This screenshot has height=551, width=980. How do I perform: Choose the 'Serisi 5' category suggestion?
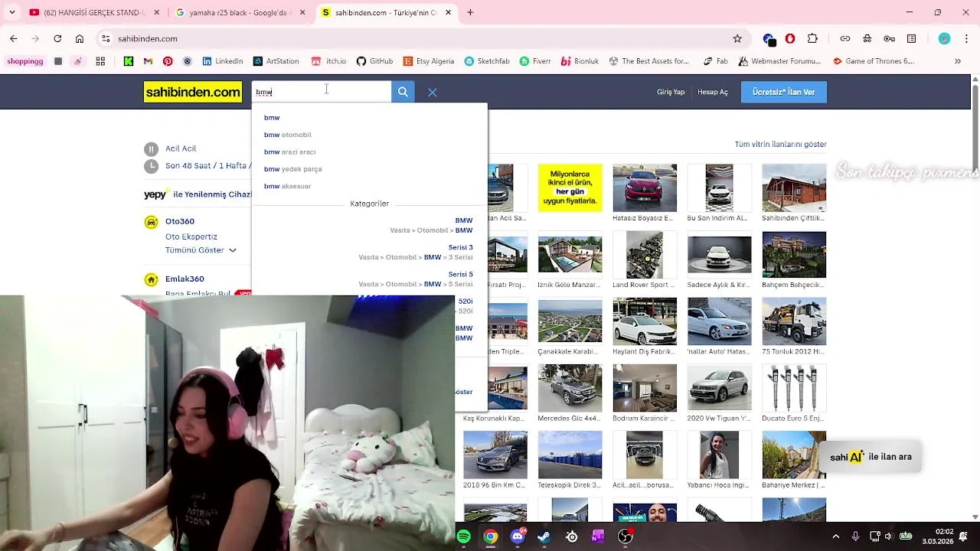point(415,279)
